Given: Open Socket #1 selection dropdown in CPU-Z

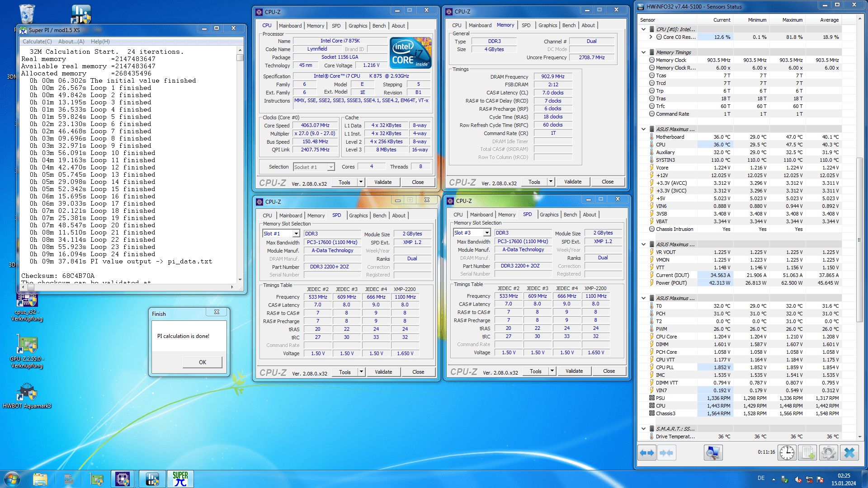Looking at the screenshot, I should (331, 167).
